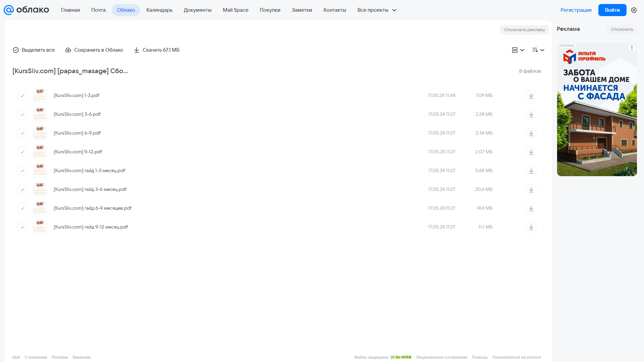
Task: Open the Календарь section
Action: coord(159,10)
